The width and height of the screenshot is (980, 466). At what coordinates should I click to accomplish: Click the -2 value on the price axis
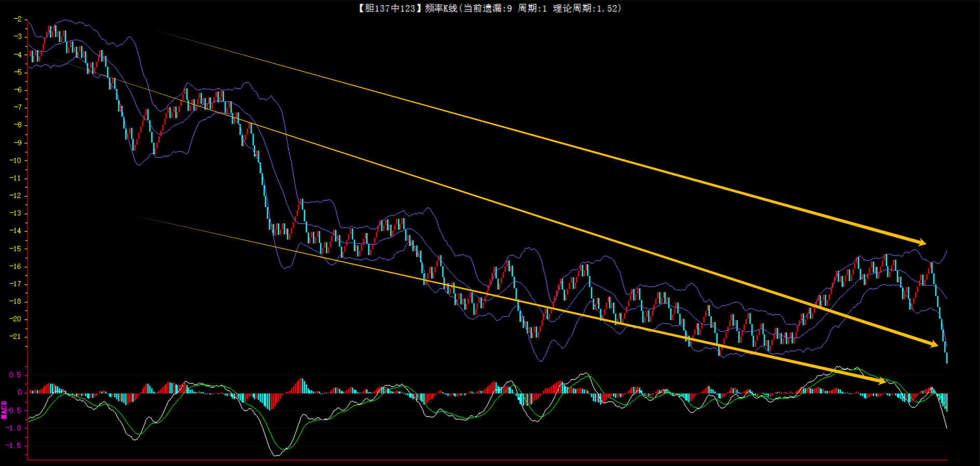pos(17,19)
